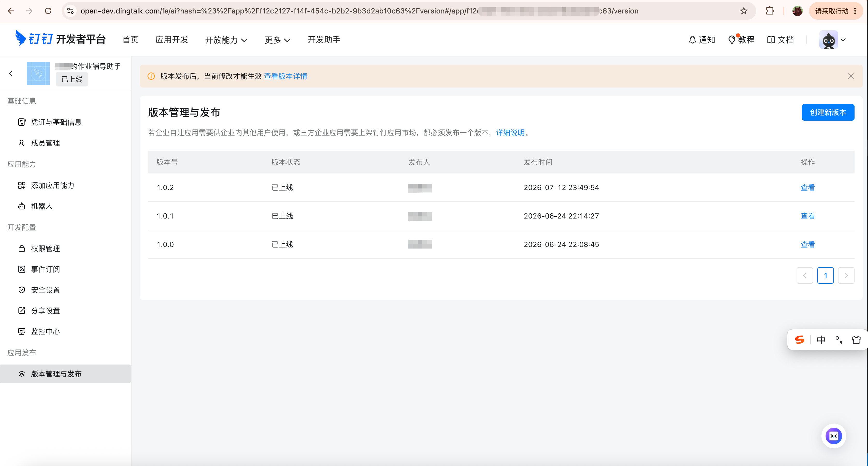Open 应用开发 in the top navigation

(x=172, y=39)
